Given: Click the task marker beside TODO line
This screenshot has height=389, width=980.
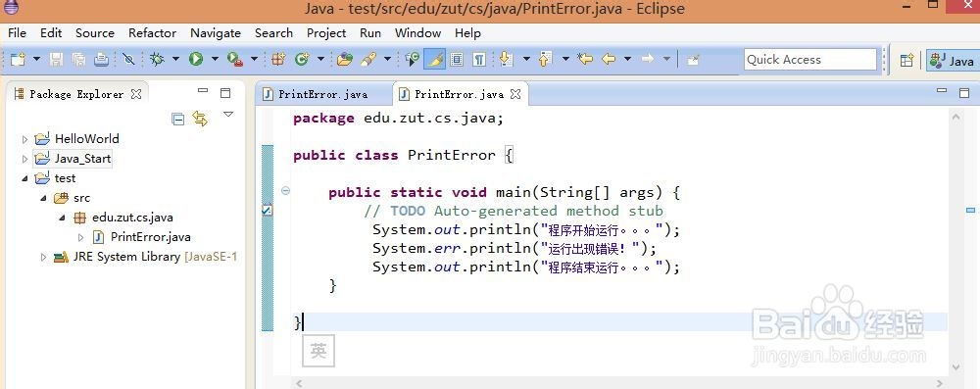Looking at the screenshot, I should point(267,211).
